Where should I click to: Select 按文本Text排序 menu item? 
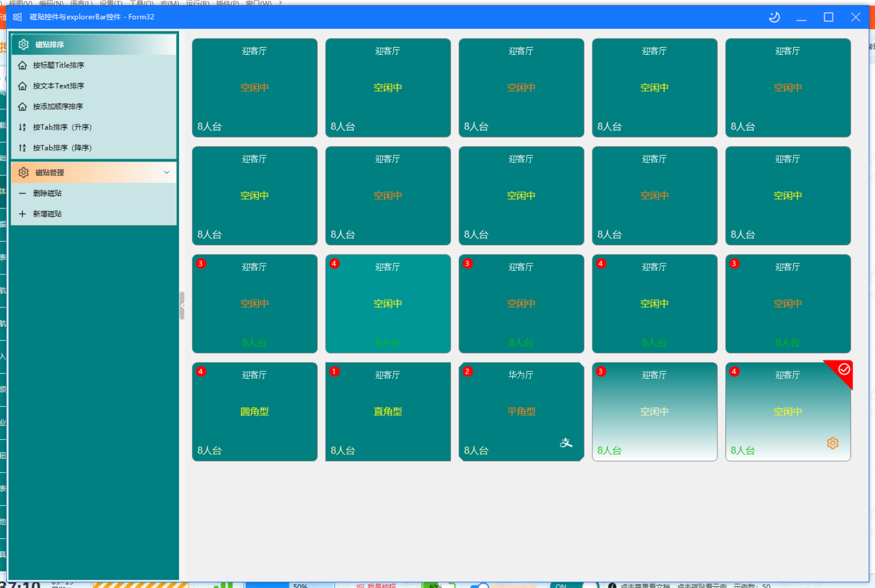(x=94, y=86)
